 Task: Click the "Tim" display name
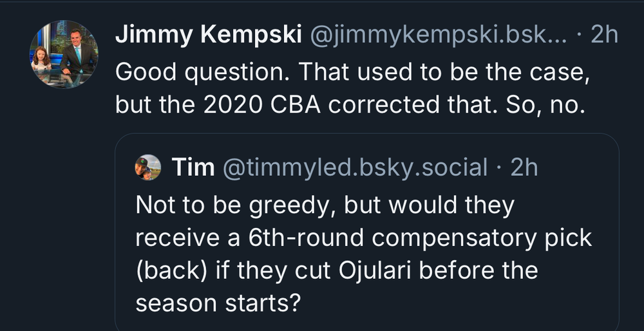click(x=193, y=167)
